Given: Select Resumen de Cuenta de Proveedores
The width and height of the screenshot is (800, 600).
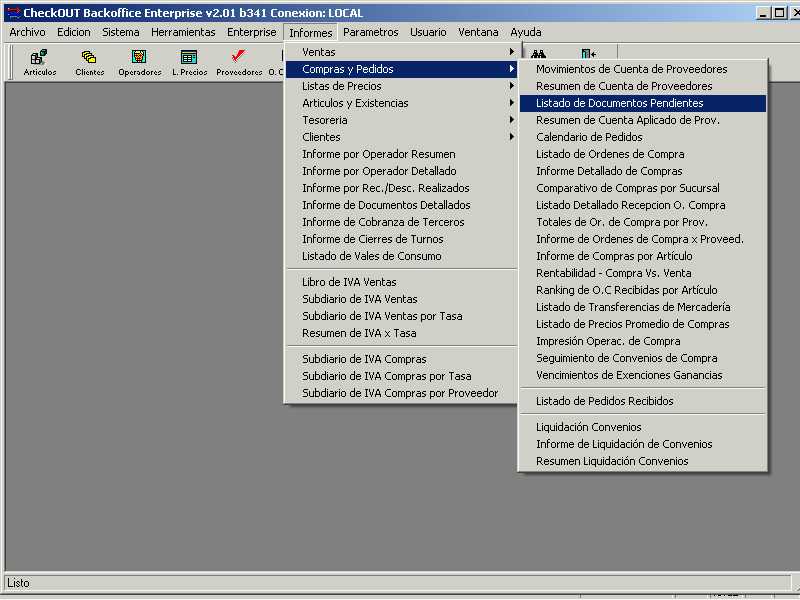Looking at the screenshot, I should [x=642, y=86].
